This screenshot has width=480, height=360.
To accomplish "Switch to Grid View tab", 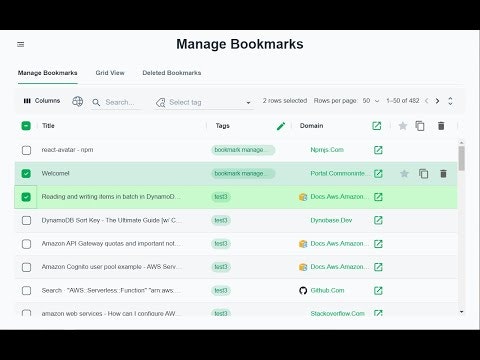I will pyautogui.click(x=110, y=73).
